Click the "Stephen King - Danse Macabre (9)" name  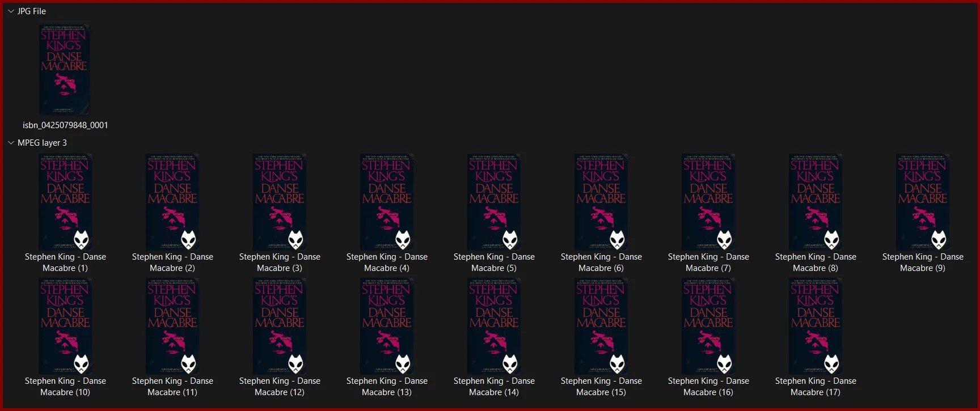[923, 262]
